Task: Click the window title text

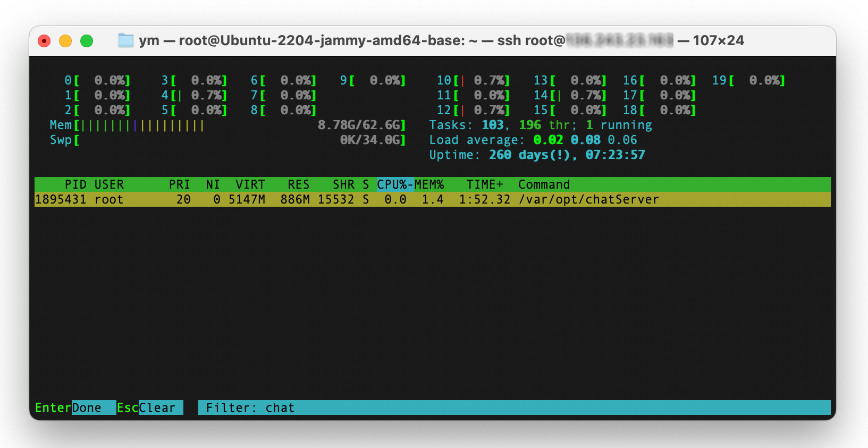Action: pos(441,40)
